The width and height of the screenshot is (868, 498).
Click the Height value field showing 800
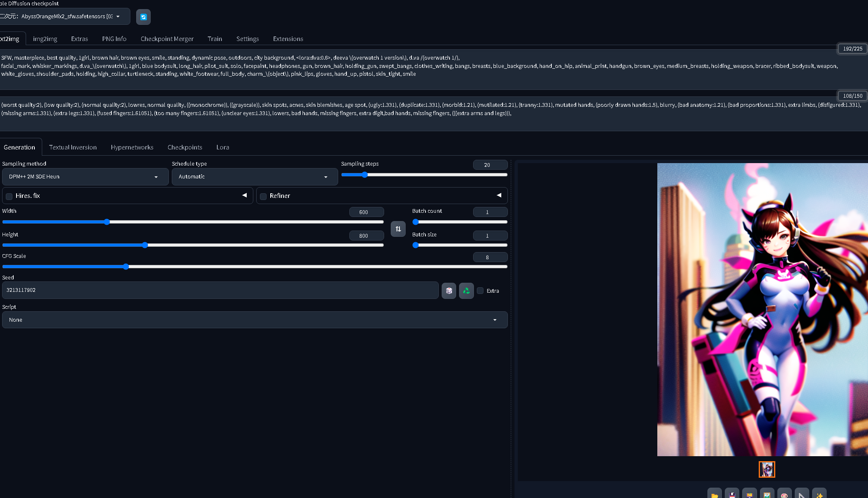tap(366, 236)
